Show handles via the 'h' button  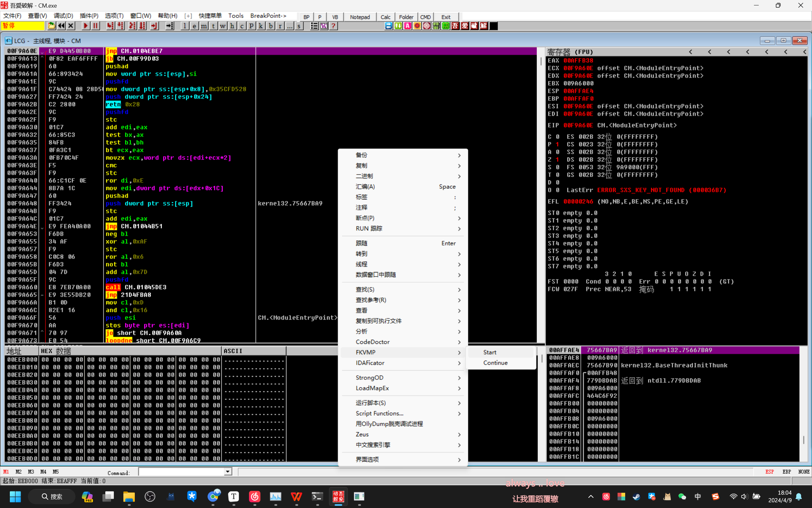pyautogui.click(x=232, y=26)
